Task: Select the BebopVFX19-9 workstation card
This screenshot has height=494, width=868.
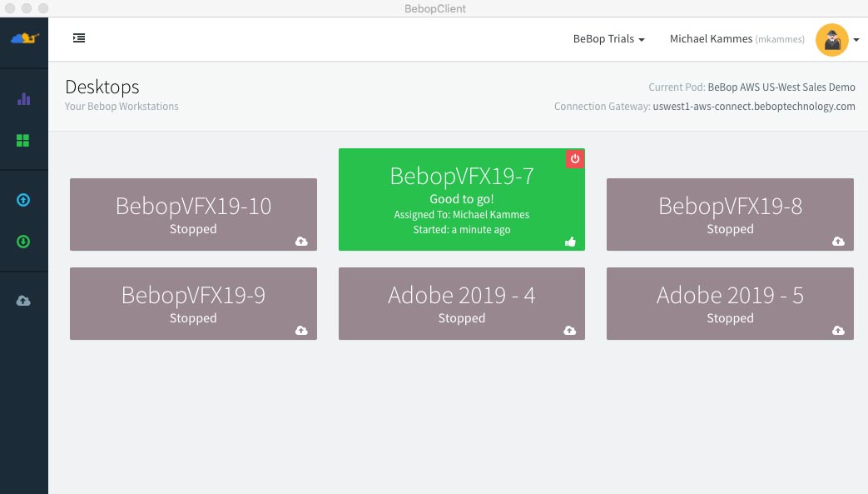Action: [x=193, y=304]
